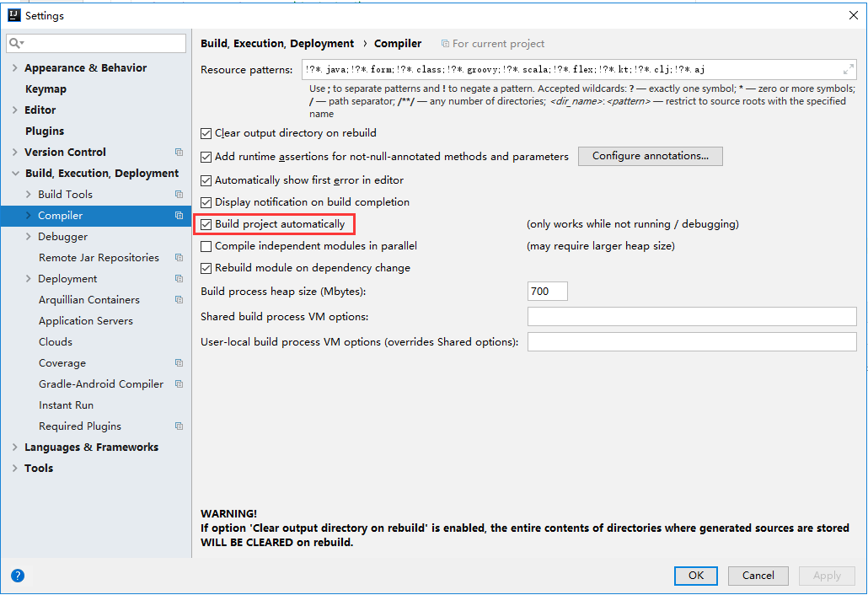This screenshot has width=868, height=595.
Task: Select Instant Run settings
Action: [x=66, y=405]
